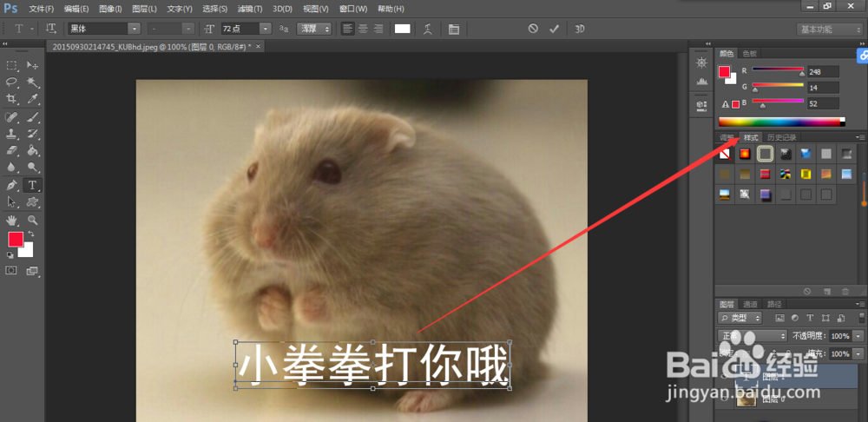
Task: Open 不透明度 opacity dropdown arrow
Action: [858, 336]
